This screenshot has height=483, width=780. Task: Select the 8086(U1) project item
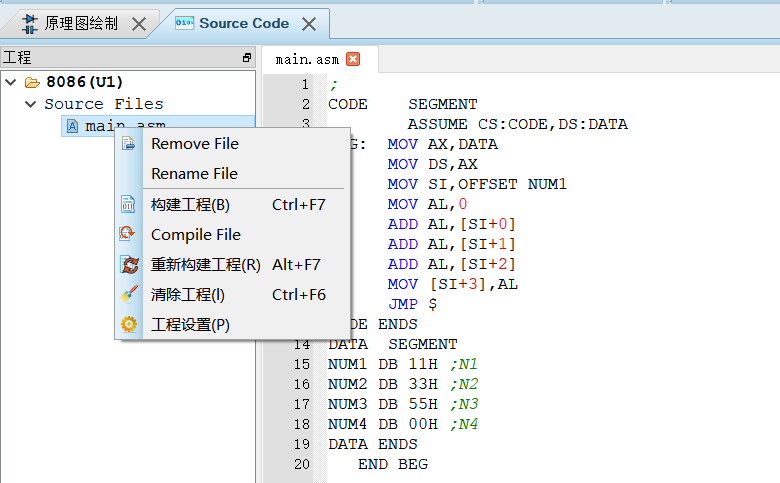tap(84, 82)
